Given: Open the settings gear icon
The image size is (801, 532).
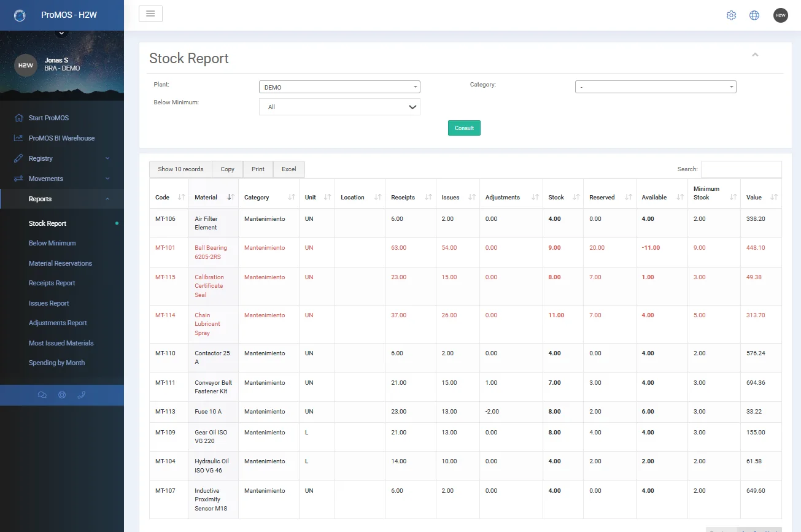Looking at the screenshot, I should pyautogui.click(x=731, y=15).
